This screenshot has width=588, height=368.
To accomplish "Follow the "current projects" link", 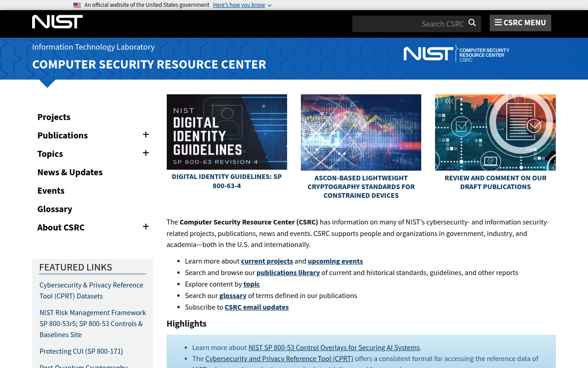I will click(267, 261).
